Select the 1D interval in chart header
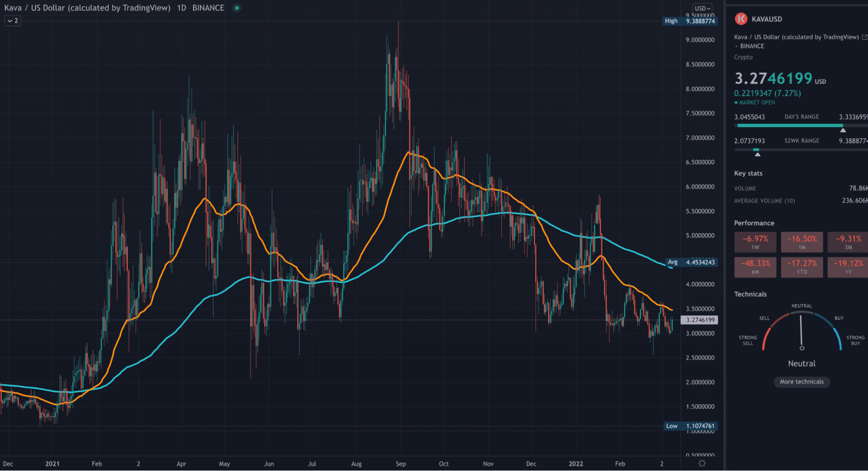The width and height of the screenshot is (868, 471). (182, 8)
